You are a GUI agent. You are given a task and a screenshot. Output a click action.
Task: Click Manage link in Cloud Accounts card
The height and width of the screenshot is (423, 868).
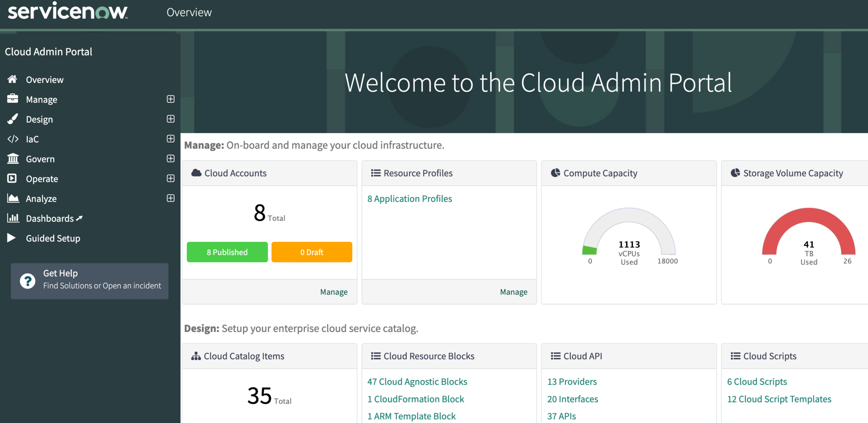[334, 292]
